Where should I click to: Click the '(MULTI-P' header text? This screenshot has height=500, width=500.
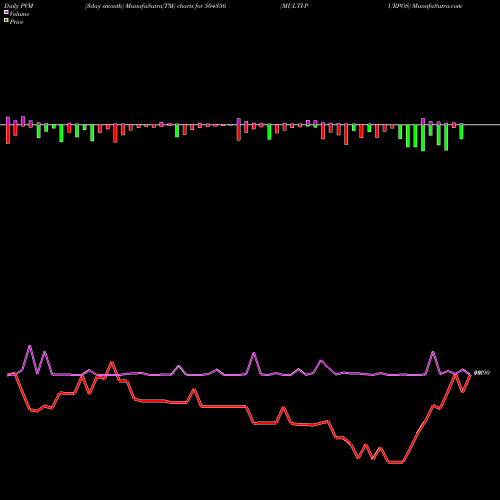pos(294,6)
